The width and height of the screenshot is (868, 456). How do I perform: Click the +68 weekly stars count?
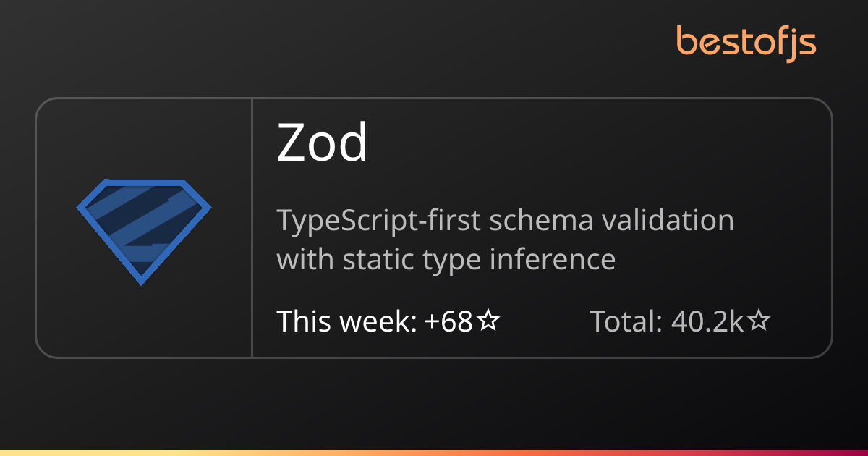(448, 321)
